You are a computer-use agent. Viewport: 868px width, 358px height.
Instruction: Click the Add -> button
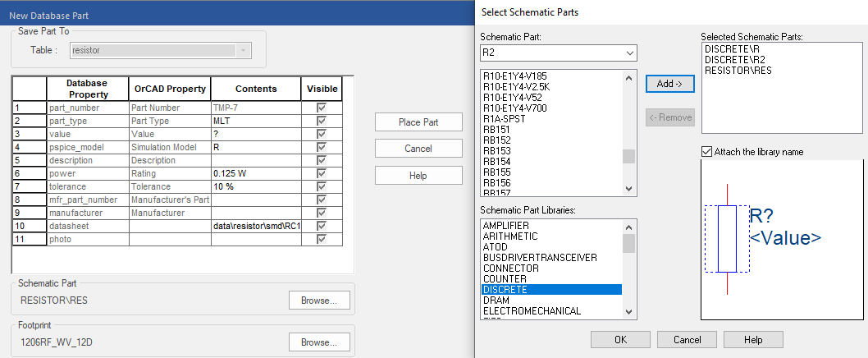click(669, 84)
